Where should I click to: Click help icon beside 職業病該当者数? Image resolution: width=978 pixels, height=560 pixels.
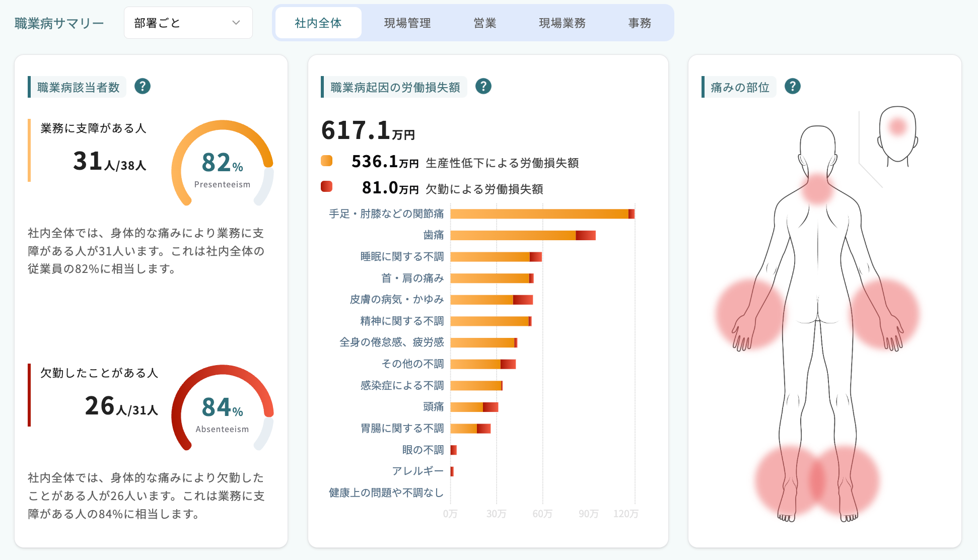pos(143,87)
